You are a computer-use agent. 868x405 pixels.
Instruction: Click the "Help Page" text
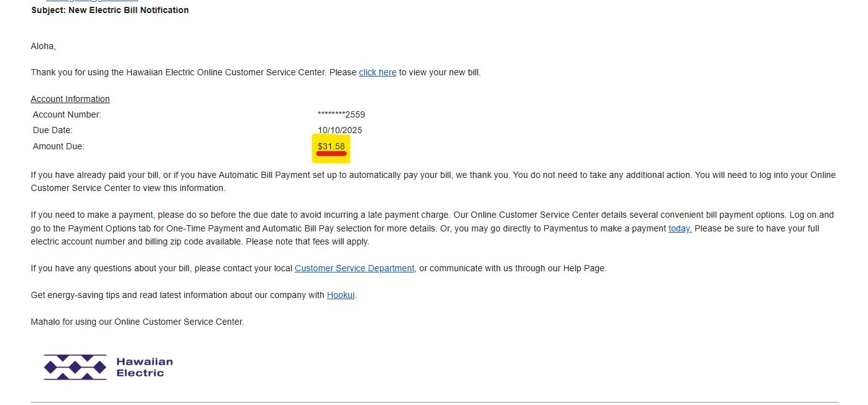coord(584,268)
